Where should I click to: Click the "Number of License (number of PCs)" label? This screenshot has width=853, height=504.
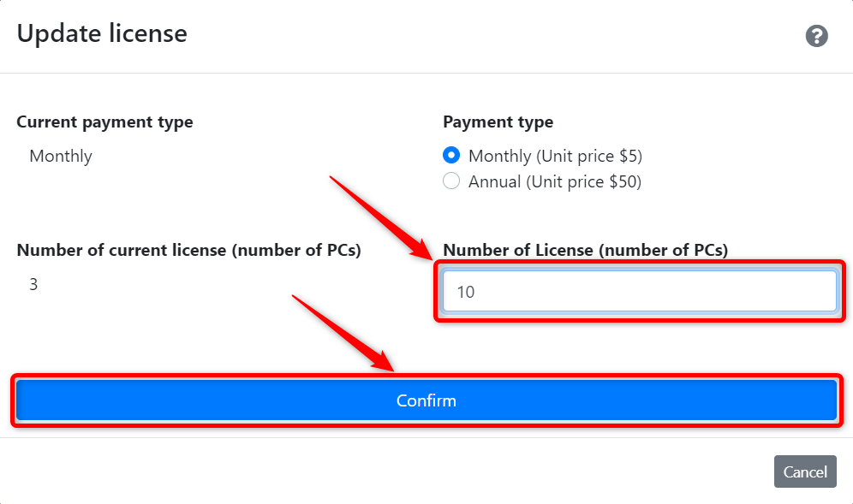click(x=585, y=250)
